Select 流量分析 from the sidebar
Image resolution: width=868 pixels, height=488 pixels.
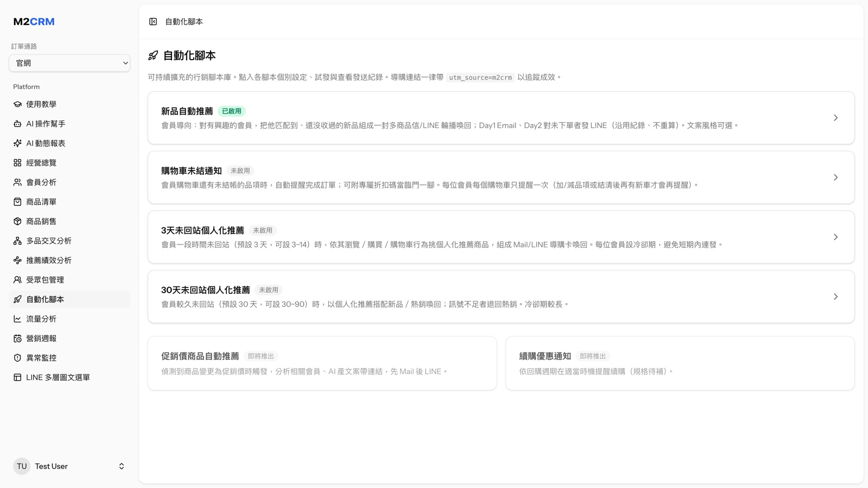[x=69, y=319]
